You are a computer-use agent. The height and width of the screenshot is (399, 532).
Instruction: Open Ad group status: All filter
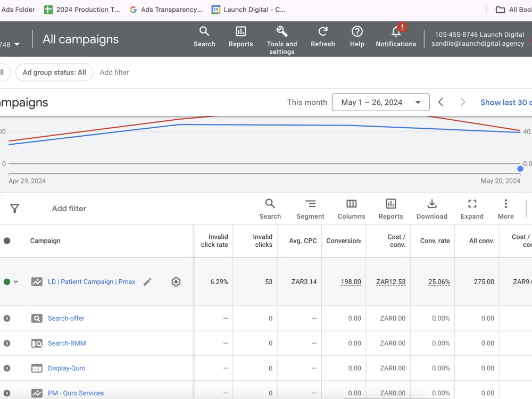[54, 72]
